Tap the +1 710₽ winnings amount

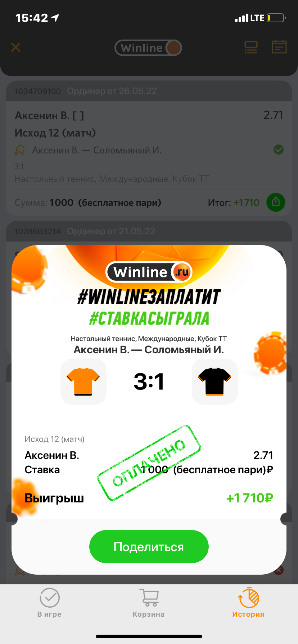click(x=249, y=498)
